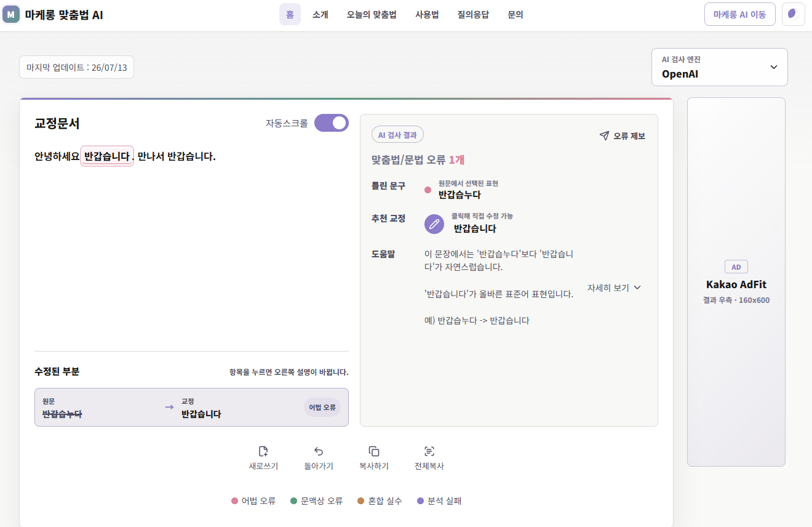The width and height of the screenshot is (812, 527).
Task: Turn off the 자동스크롤 switch
Action: tap(332, 123)
